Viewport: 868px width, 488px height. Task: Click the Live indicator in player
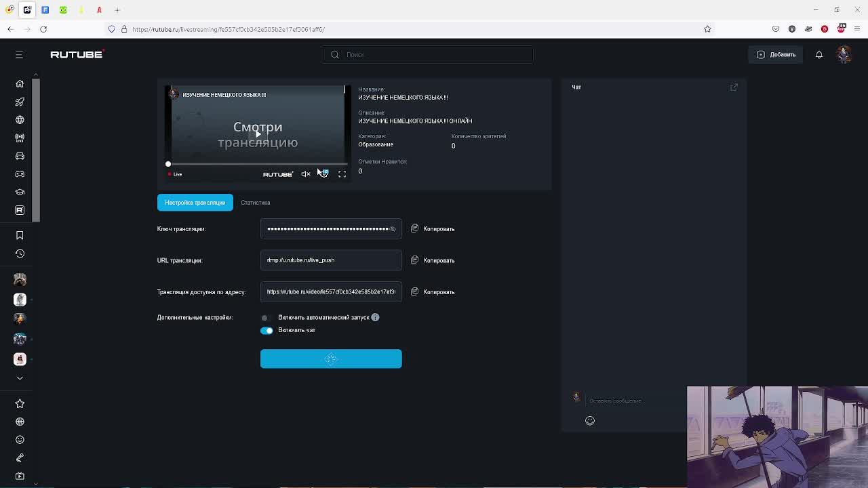pyautogui.click(x=175, y=174)
